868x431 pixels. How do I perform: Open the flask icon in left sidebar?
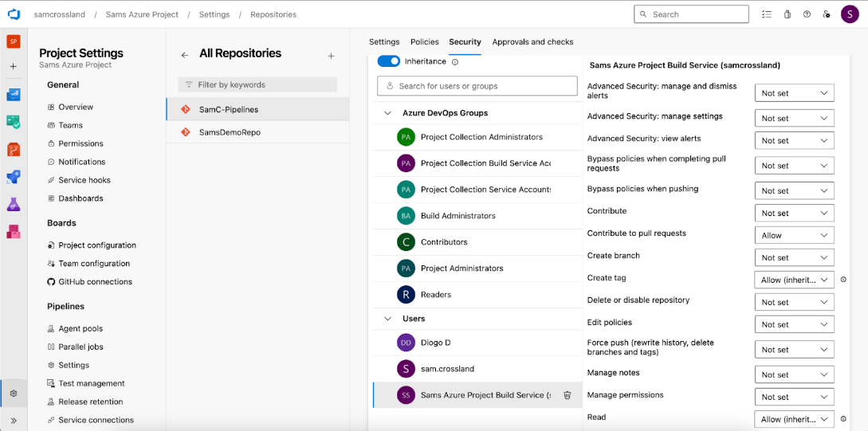pos(14,204)
